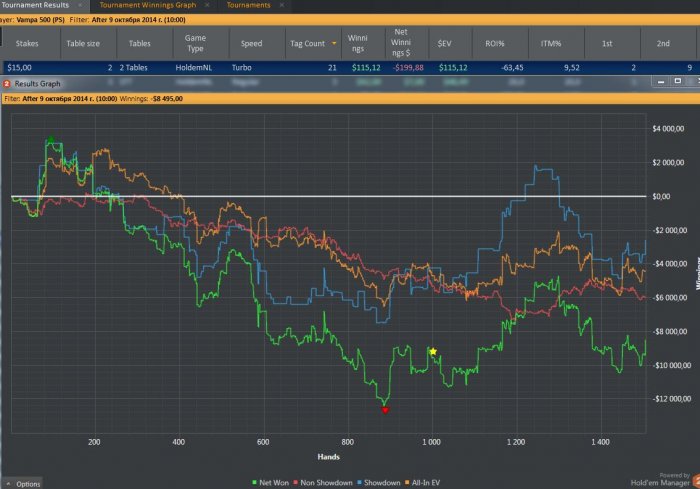Click the ROI% column header
The height and width of the screenshot is (489, 700).
click(496, 43)
